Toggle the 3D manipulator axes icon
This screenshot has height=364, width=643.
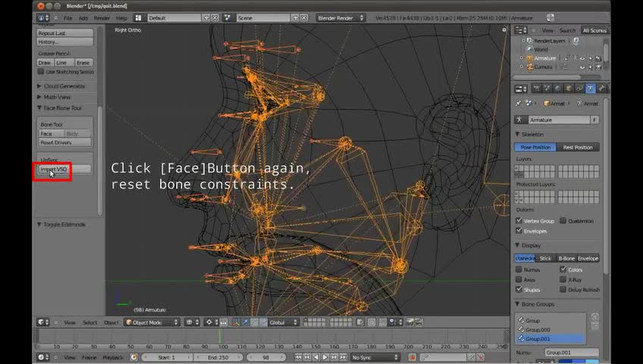pyautogui.click(x=237, y=322)
